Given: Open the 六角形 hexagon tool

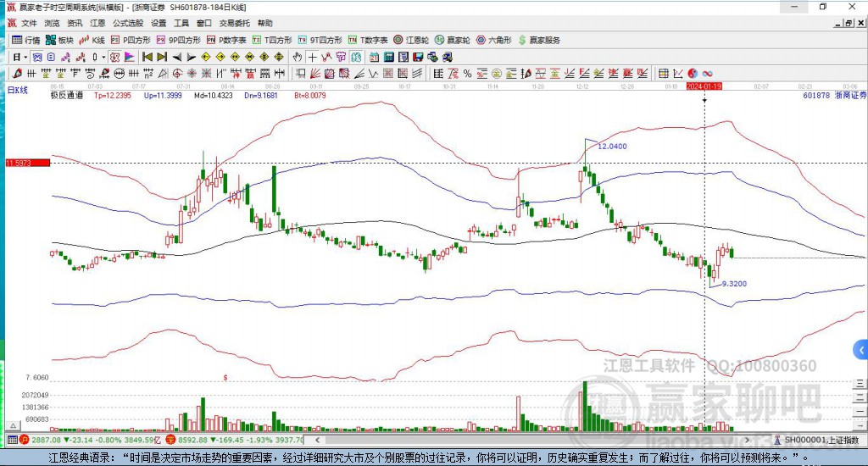Looking at the screenshot, I should click(x=494, y=40).
